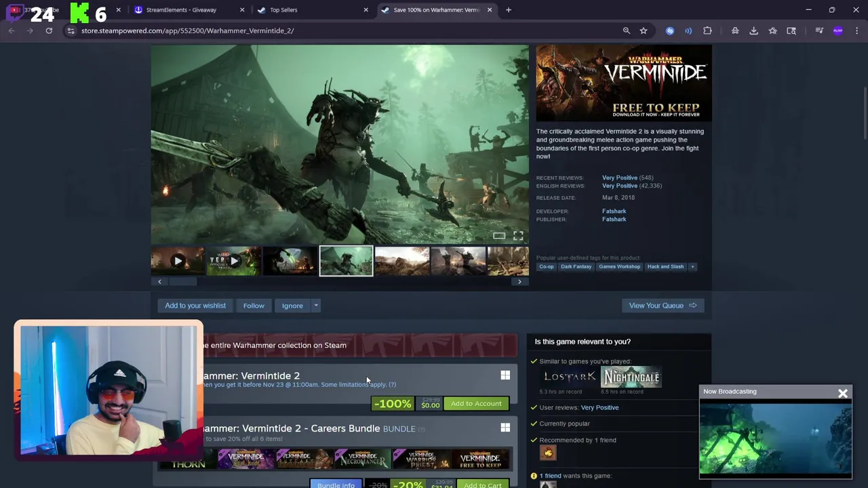Click Add to Cart for the Careers Bundle
The height and width of the screenshot is (488, 868).
click(x=483, y=485)
